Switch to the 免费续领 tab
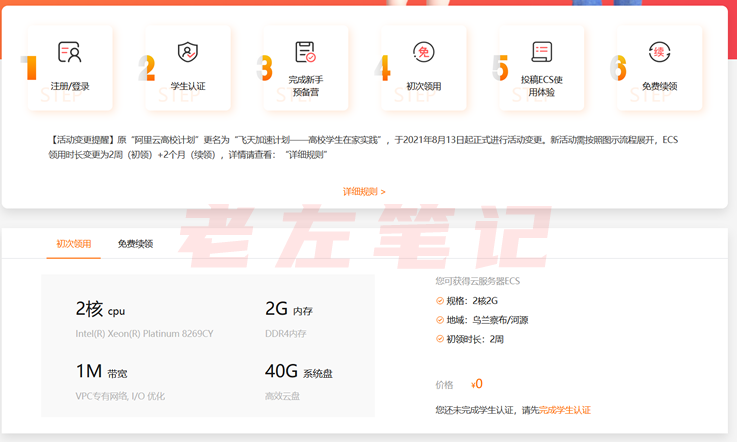The width and height of the screenshot is (737, 442). 135,244
